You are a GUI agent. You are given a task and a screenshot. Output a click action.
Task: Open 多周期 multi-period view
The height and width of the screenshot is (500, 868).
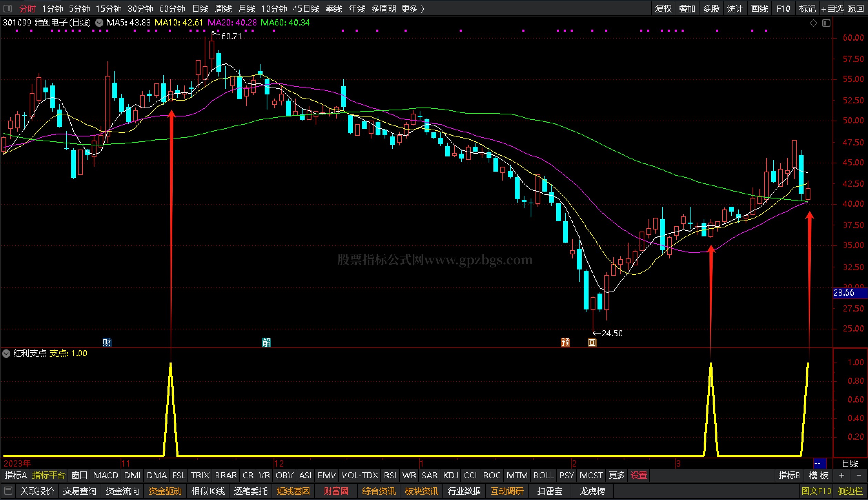click(384, 9)
